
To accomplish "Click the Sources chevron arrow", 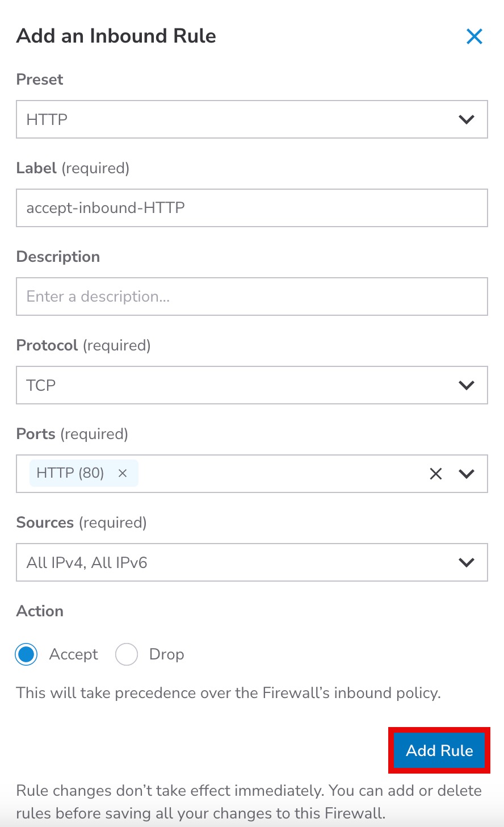I will (467, 562).
